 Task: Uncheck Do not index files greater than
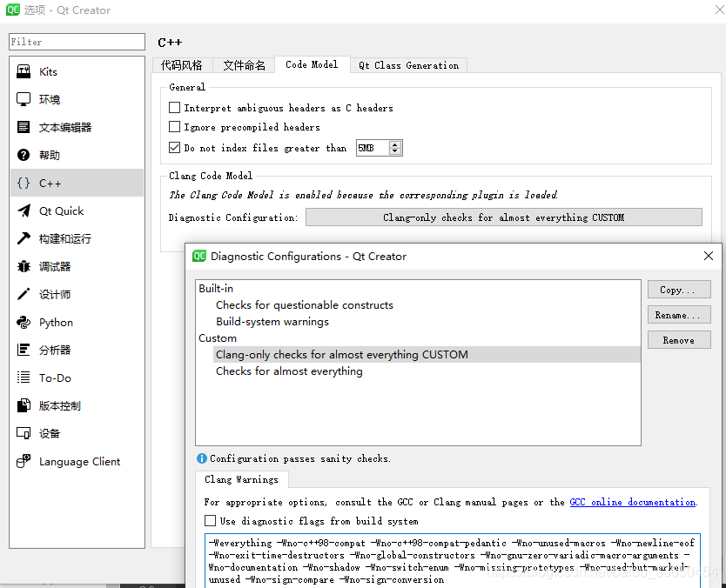(x=175, y=148)
